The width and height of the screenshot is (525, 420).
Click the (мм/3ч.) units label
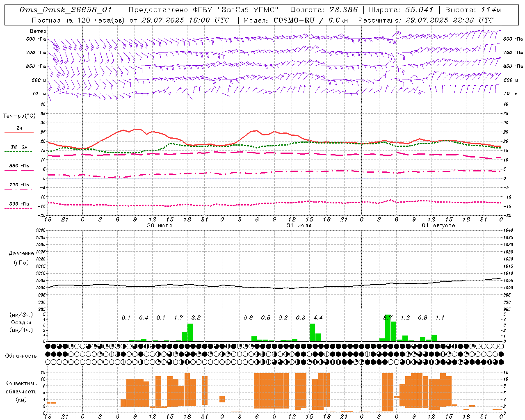coord(21,315)
